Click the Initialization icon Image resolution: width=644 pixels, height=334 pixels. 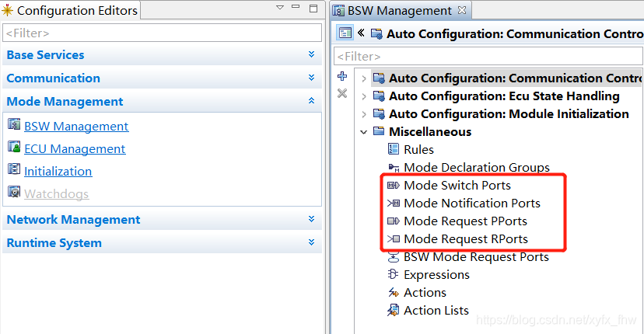(x=14, y=169)
